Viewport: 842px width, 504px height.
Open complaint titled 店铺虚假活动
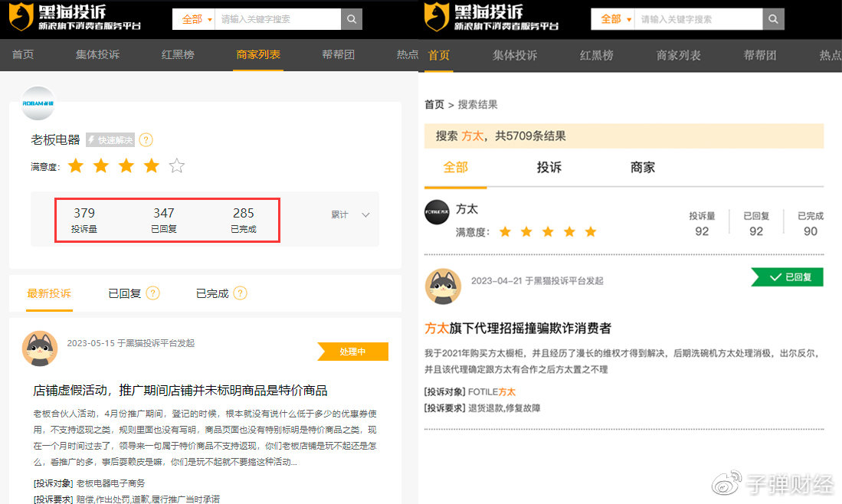point(180,391)
